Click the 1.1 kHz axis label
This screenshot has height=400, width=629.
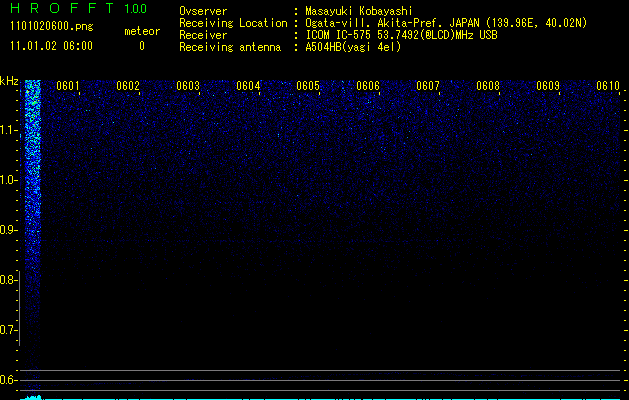pyautogui.click(x=9, y=130)
